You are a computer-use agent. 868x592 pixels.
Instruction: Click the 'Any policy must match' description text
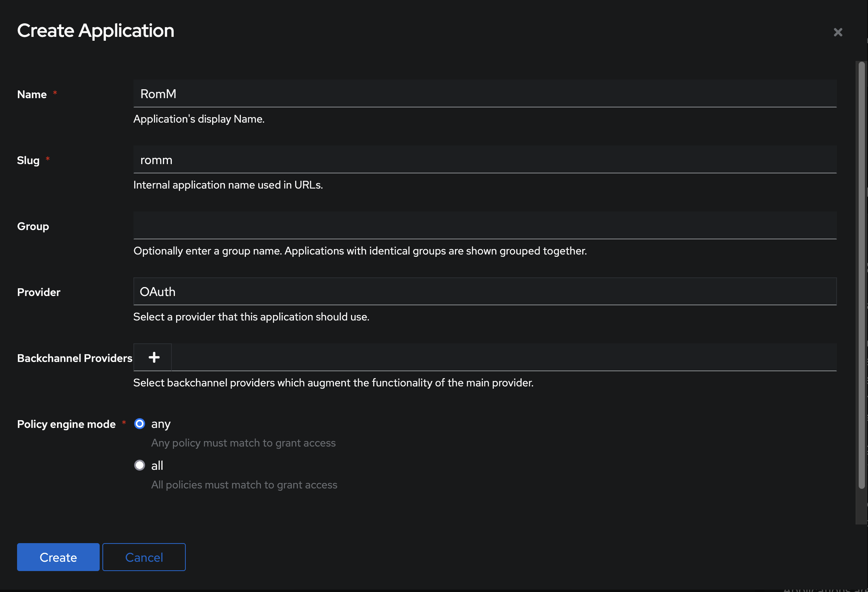pyautogui.click(x=243, y=443)
